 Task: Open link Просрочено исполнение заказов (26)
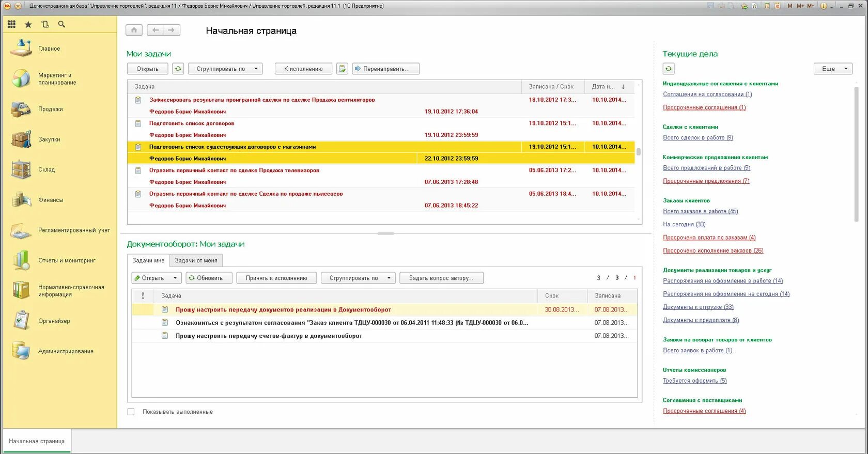click(713, 251)
